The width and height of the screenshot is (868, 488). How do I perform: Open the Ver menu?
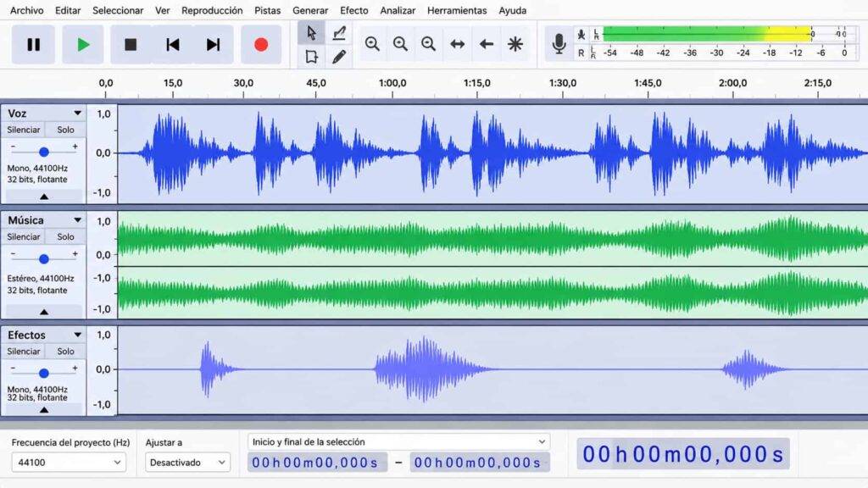tap(162, 10)
